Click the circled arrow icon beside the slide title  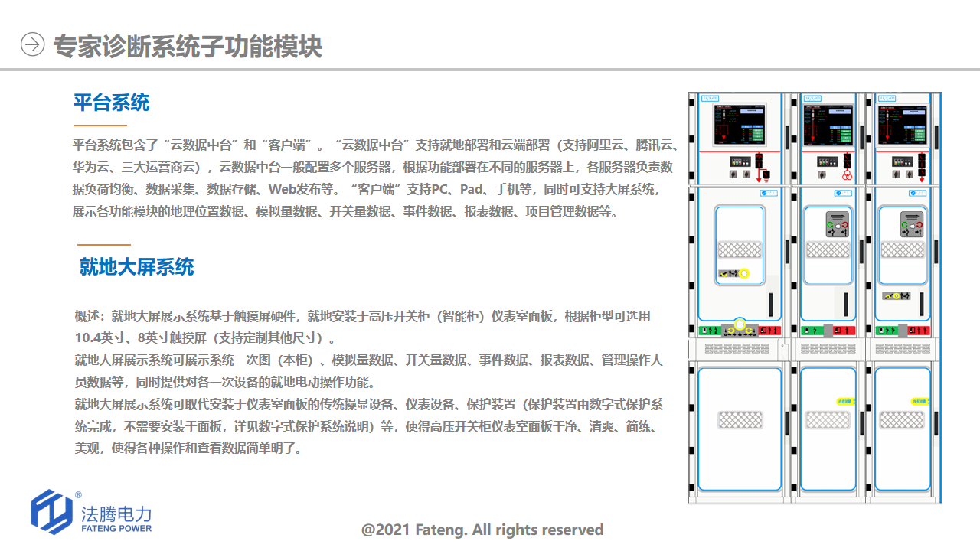[x=32, y=45]
